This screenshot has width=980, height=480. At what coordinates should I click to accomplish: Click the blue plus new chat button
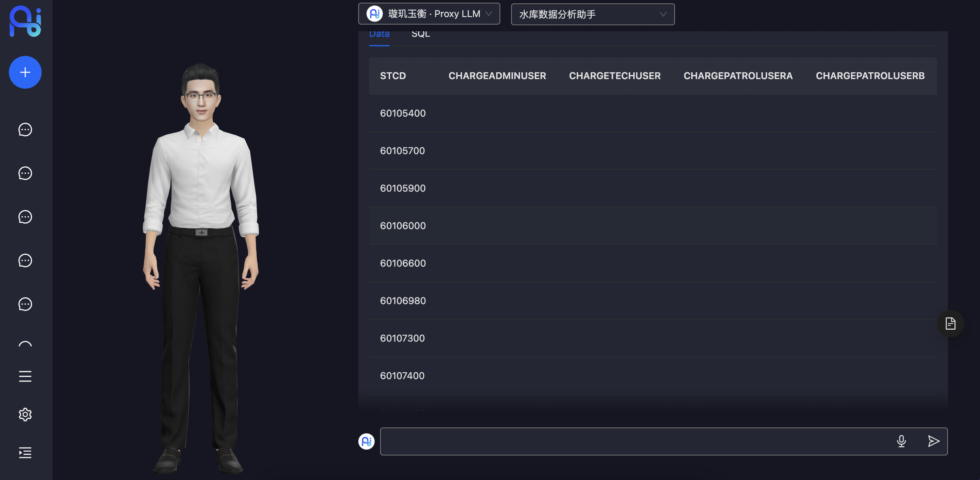25,72
